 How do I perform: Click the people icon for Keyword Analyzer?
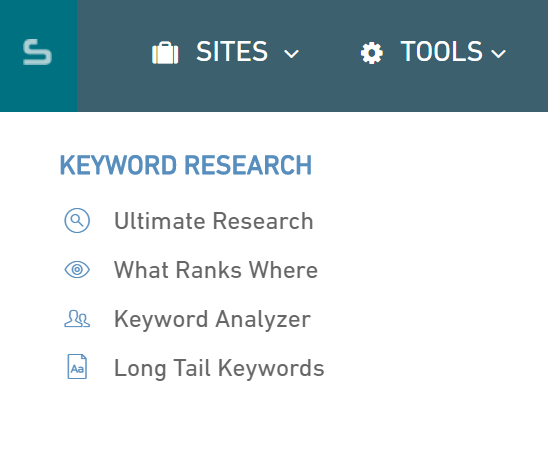[x=77, y=319]
